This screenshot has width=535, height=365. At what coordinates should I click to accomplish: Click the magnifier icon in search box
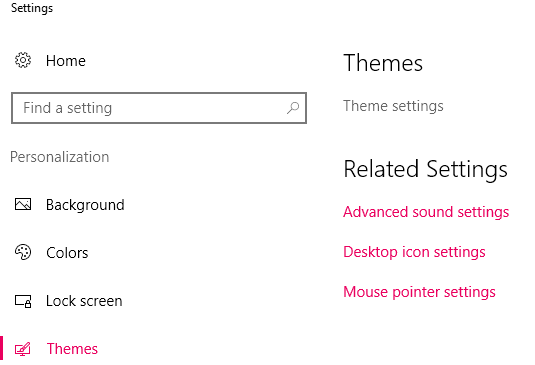pyautogui.click(x=293, y=108)
